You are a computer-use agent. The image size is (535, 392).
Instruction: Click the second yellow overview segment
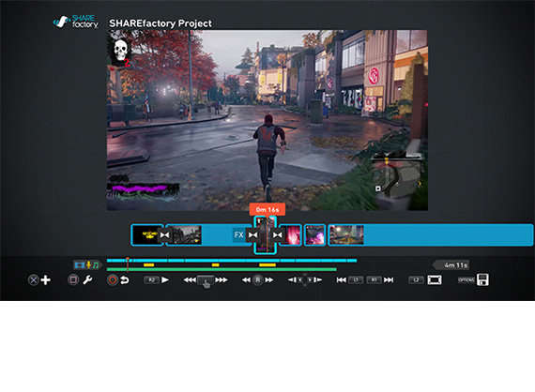click(x=215, y=264)
